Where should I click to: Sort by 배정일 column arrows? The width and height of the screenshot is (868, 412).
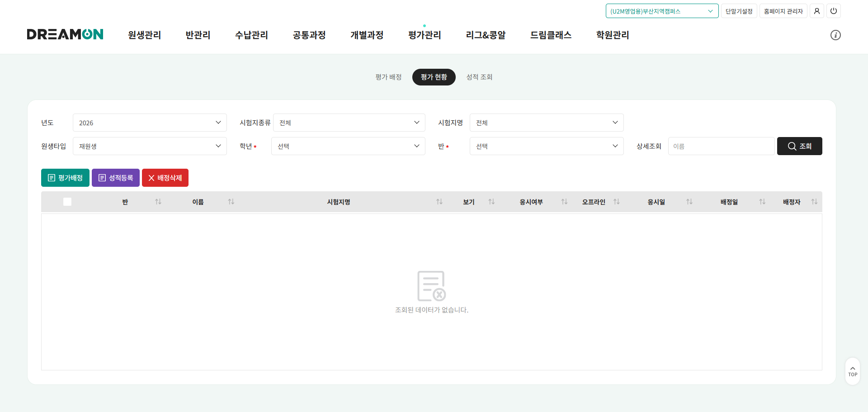click(762, 202)
